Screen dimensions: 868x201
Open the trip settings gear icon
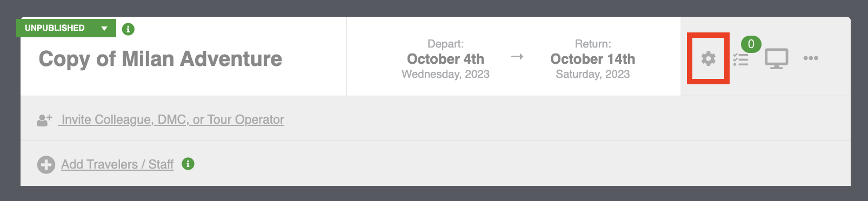point(708,58)
